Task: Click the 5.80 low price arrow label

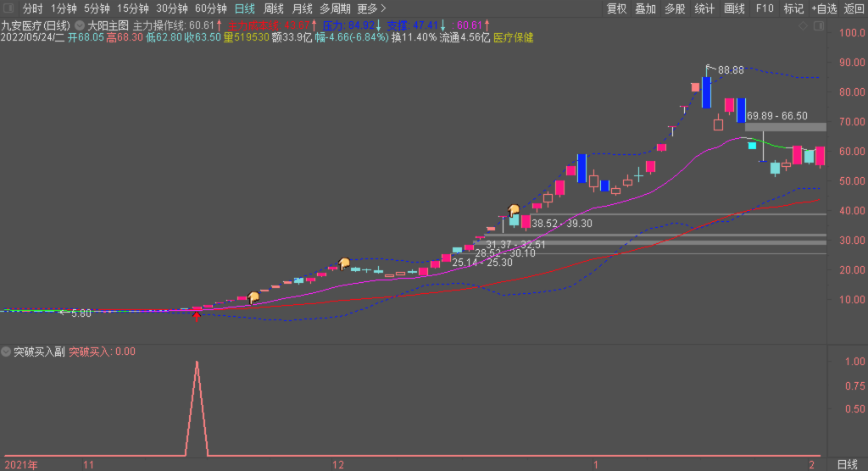Action: 75,313
